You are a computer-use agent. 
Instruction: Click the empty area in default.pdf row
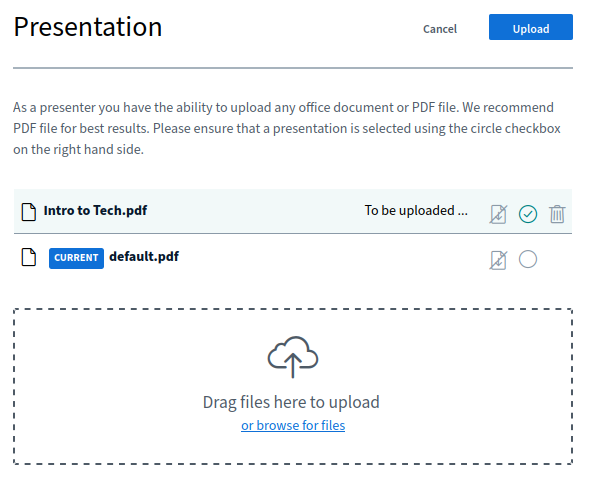pos(332,258)
